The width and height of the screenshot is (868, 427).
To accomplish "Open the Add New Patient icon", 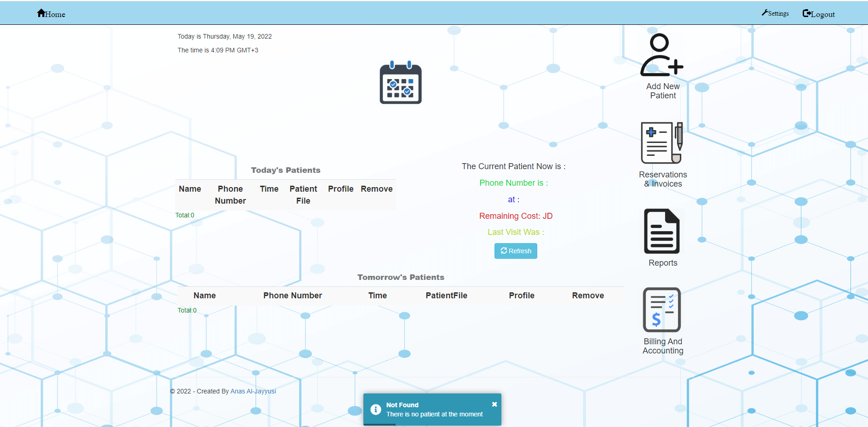I will [x=661, y=54].
